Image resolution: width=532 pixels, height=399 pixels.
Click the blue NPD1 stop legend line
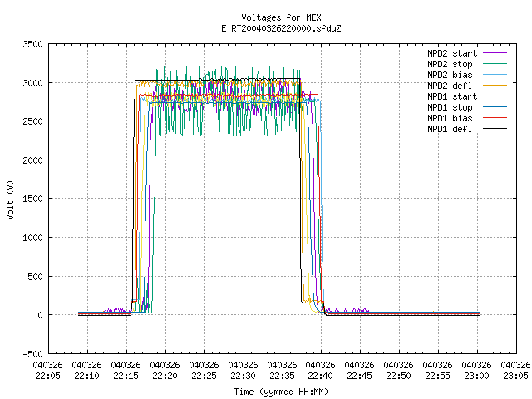tap(495, 107)
